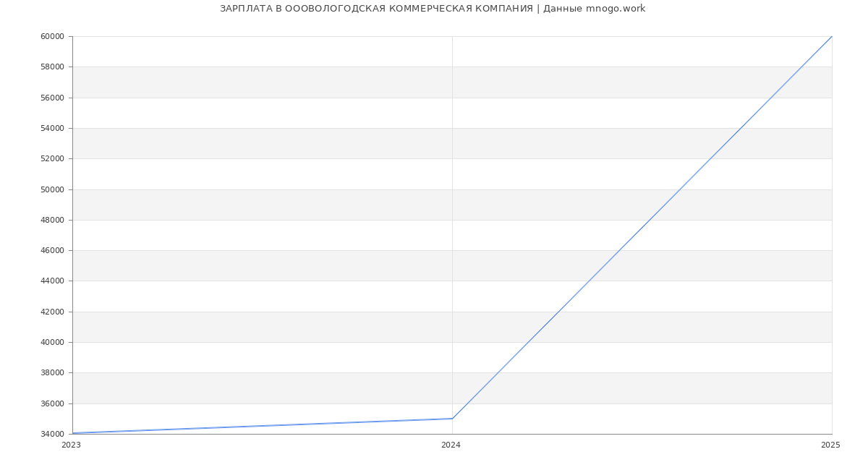Click the 2025 x-axis label
Screen dimensions: 868x470
tap(830, 445)
